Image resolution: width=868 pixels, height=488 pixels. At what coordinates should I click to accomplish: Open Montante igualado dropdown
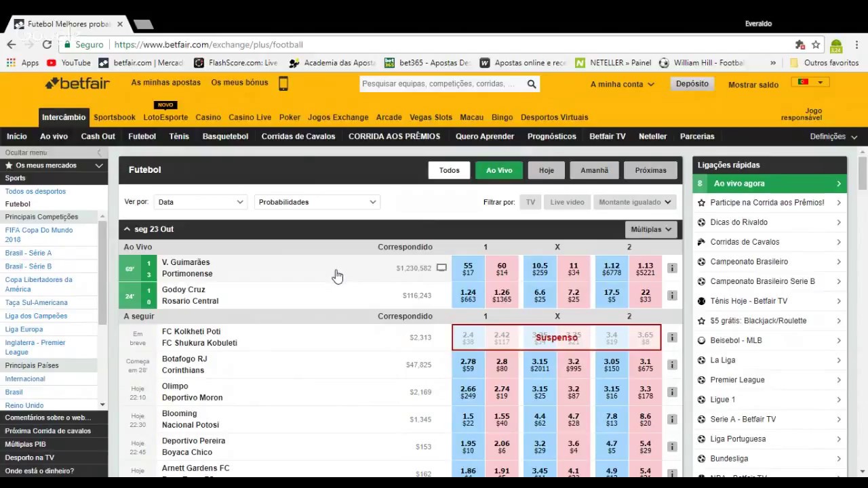pyautogui.click(x=635, y=202)
